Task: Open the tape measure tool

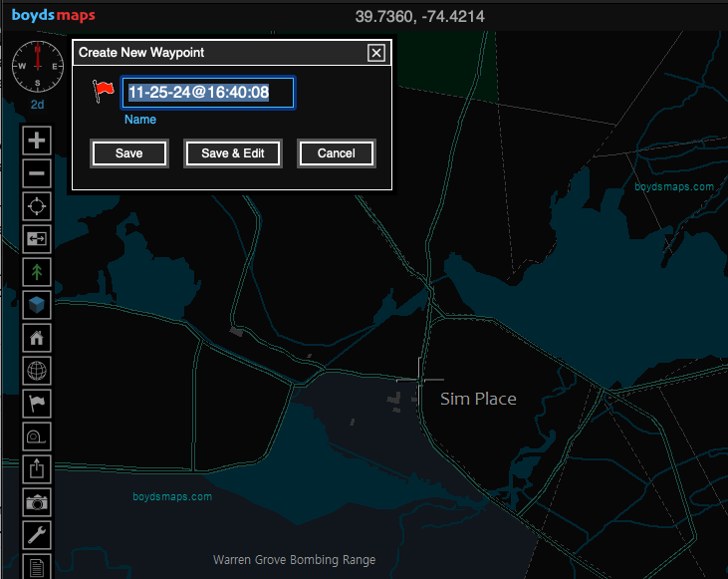Action: (37, 436)
